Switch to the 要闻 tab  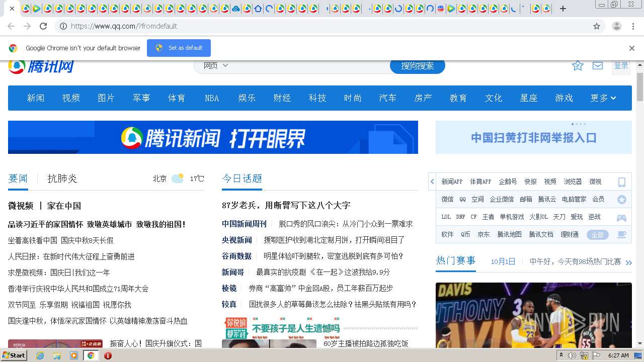click(18, 178)
